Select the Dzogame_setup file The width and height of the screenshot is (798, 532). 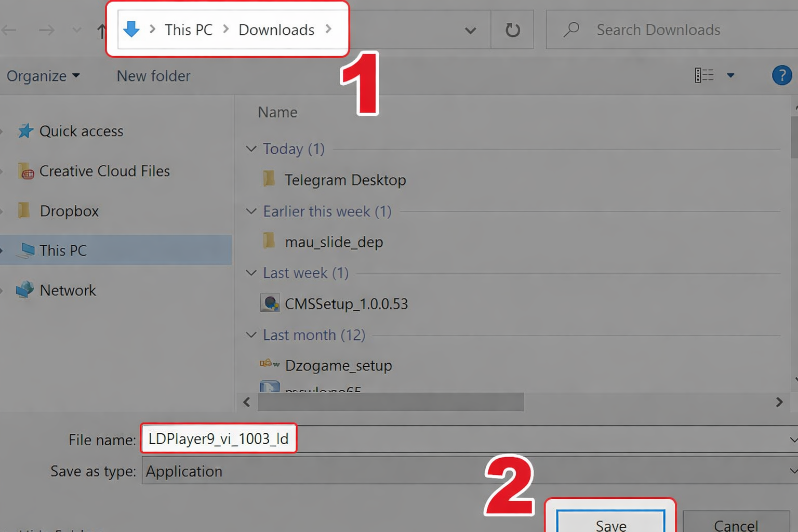coord(338,366)
